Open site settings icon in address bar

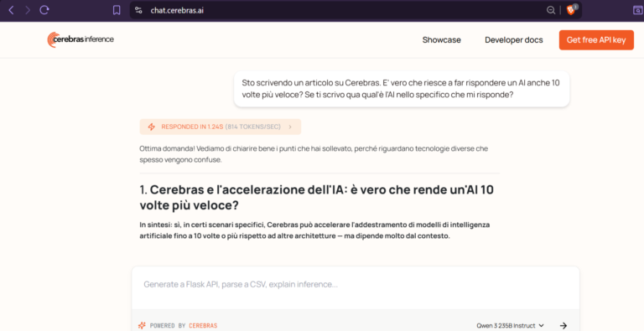click(x=139, y=10)
